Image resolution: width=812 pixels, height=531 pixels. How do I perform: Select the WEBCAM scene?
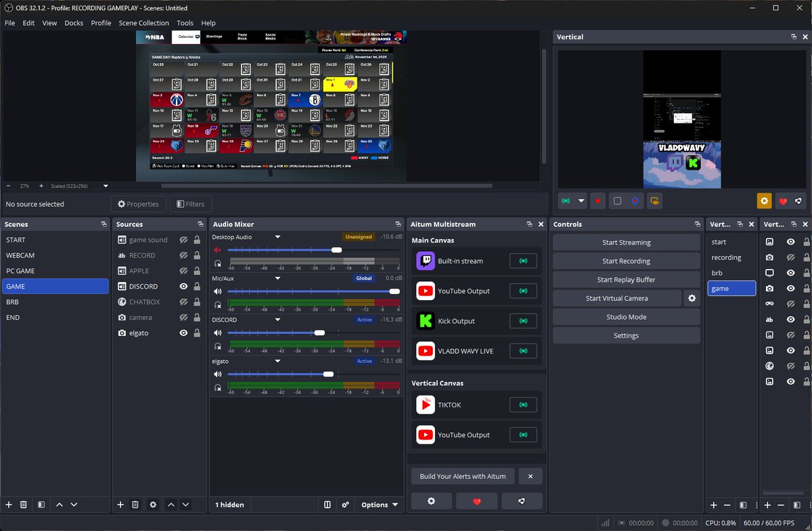click(x=55, y=255)
